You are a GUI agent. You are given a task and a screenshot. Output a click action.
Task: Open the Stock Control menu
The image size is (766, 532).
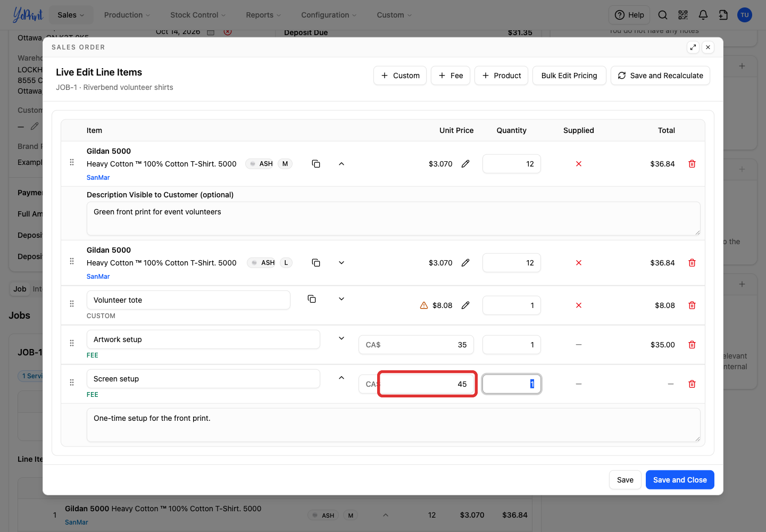(x=198, y=15)
